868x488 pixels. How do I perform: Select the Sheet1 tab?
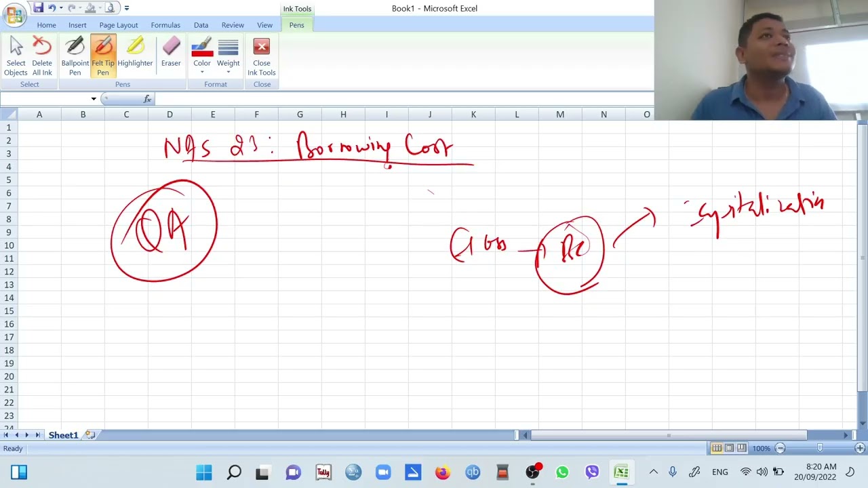[63, 435]
